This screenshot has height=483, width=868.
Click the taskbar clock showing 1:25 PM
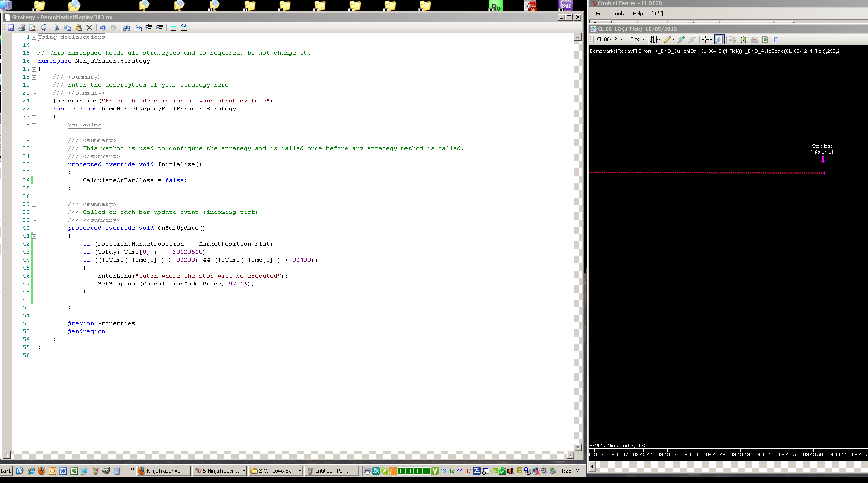pyautogui.click(x=570, y=471)
